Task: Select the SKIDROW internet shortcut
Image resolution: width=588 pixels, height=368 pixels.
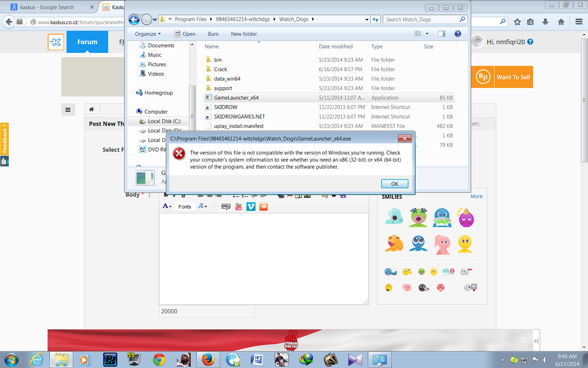Action: point(226,107)
